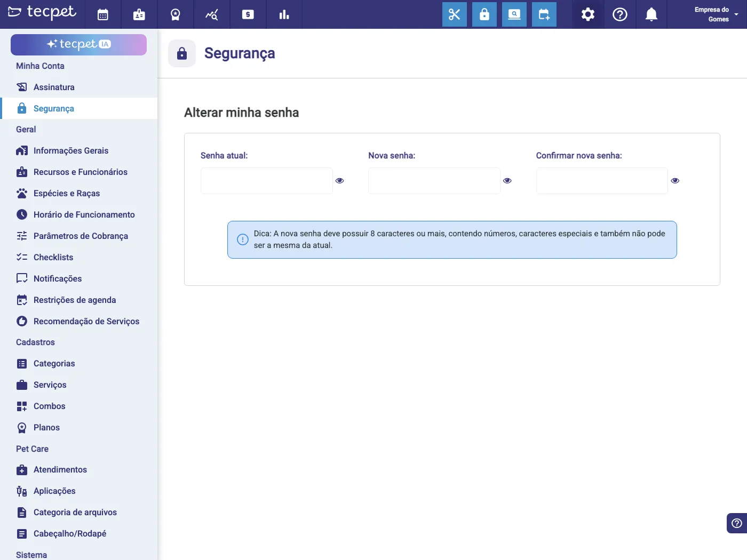The image size is (747, 560).
Task: Open Planos in the sidebar
Action: (x=79, y=428)
